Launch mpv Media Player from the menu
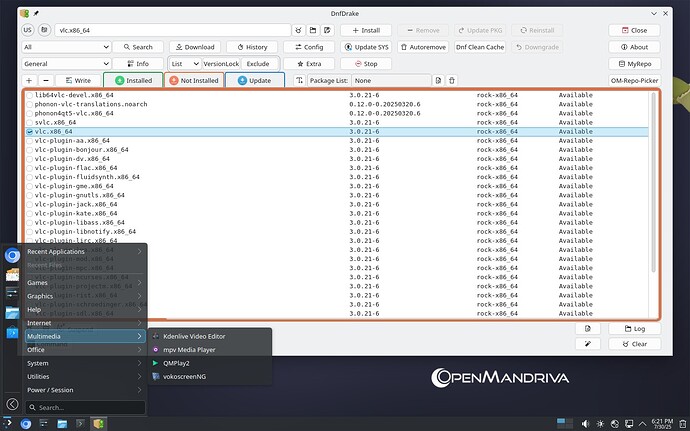The height and width of the screenshot is (431, 690). 209,350
